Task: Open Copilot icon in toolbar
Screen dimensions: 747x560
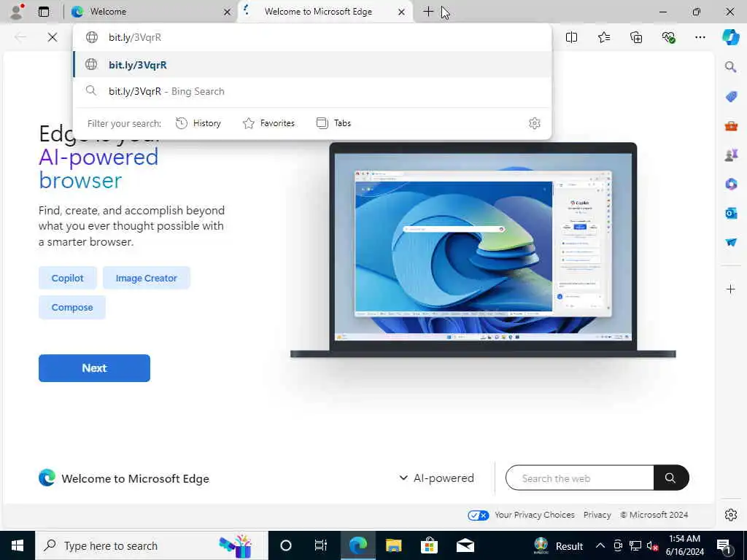Action: (730, 37)
